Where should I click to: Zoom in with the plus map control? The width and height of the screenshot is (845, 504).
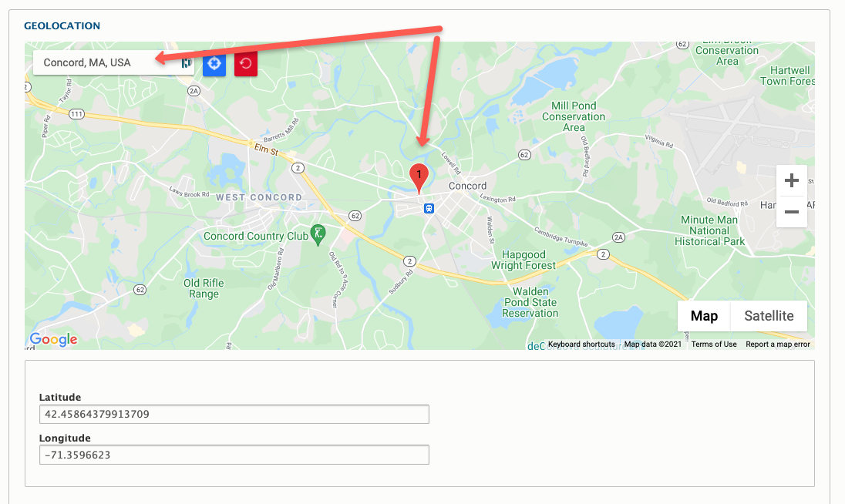pyautogui.click(x=792, y=180)
